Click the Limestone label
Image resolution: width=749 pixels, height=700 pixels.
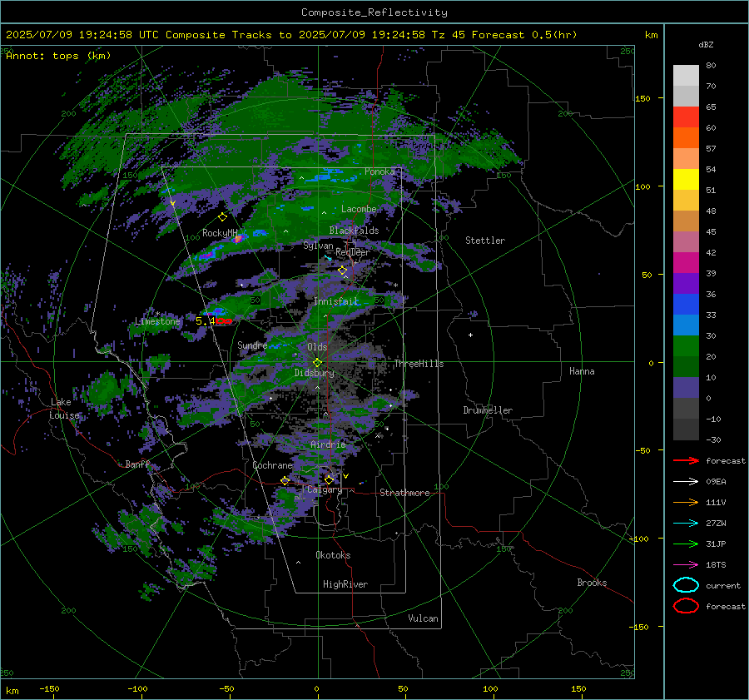click(x=157, y=321)
